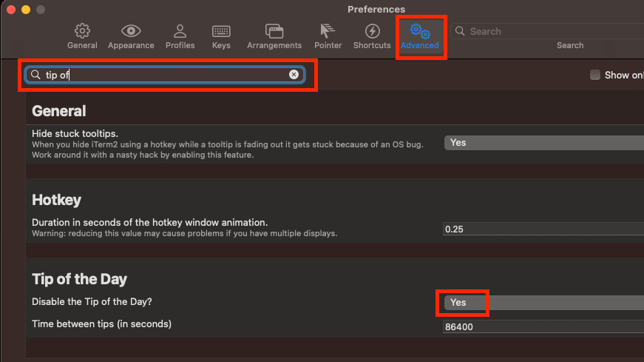This screenshot has width=644, height=362.
Task: Focus the toolbar Search field
Action: [x=547, y=31]
